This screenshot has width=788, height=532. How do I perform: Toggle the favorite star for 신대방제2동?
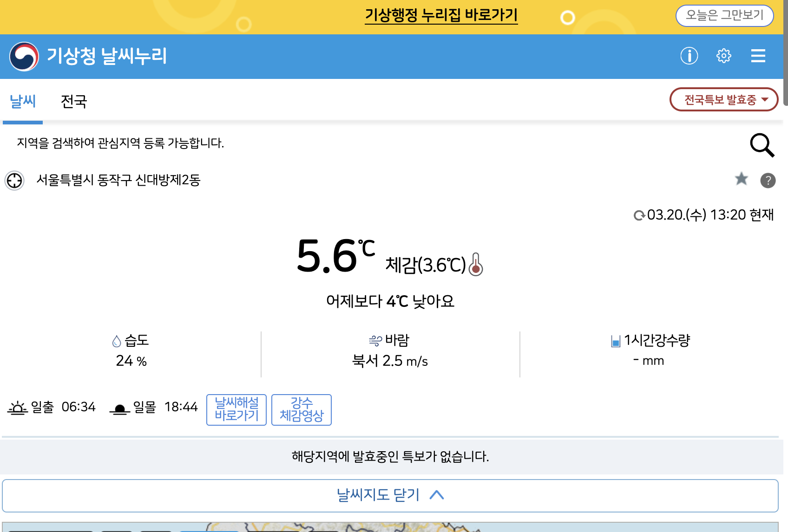point(741,180)
